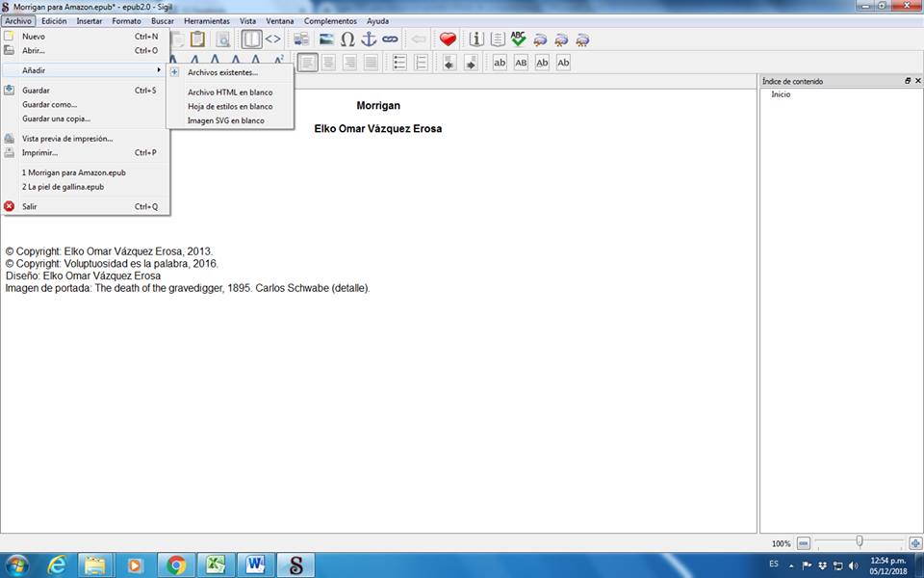Switch to Code View mode
924x578 pixels.
pos(273,39)
